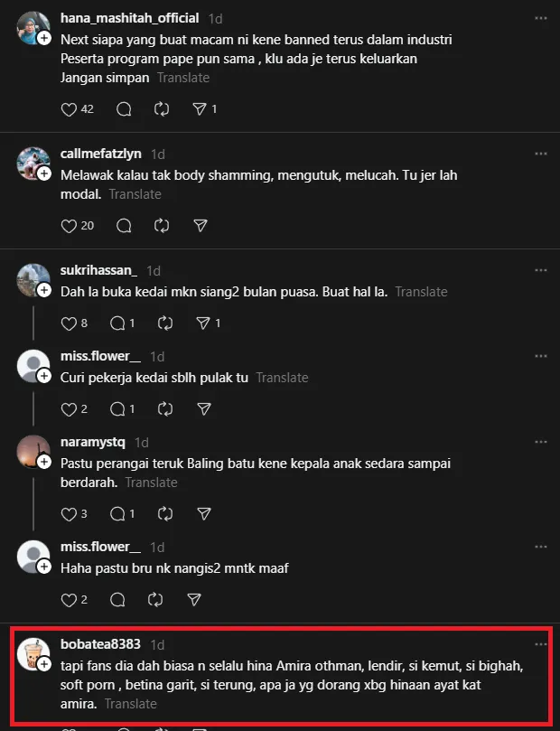560x731 pixels.
Task: Open the reply icon under sukrihassan_'s comment
Action: pos(118,323)
